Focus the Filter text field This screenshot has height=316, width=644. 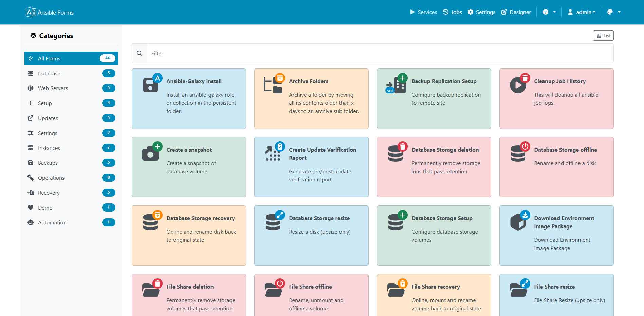380,53
